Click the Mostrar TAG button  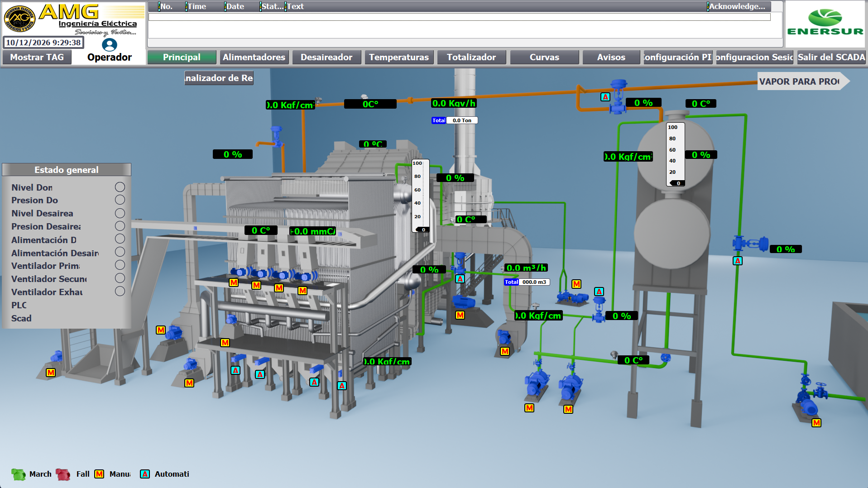pyautogui.click(x=37, y=57)
